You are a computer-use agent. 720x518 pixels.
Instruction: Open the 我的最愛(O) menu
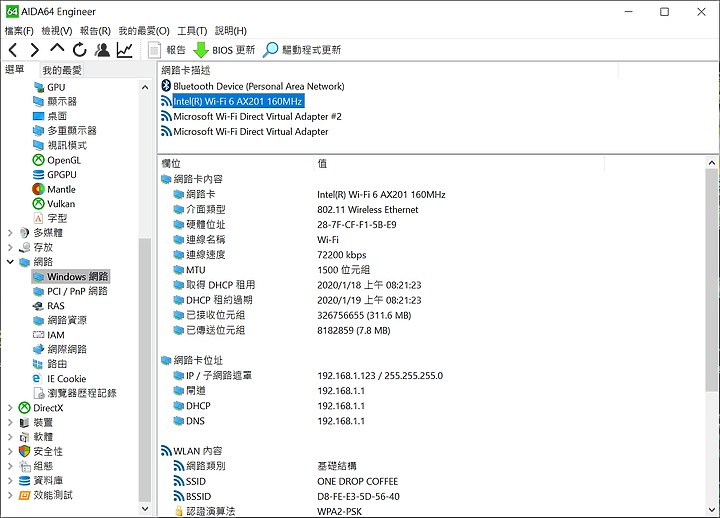tap(144, 31)
